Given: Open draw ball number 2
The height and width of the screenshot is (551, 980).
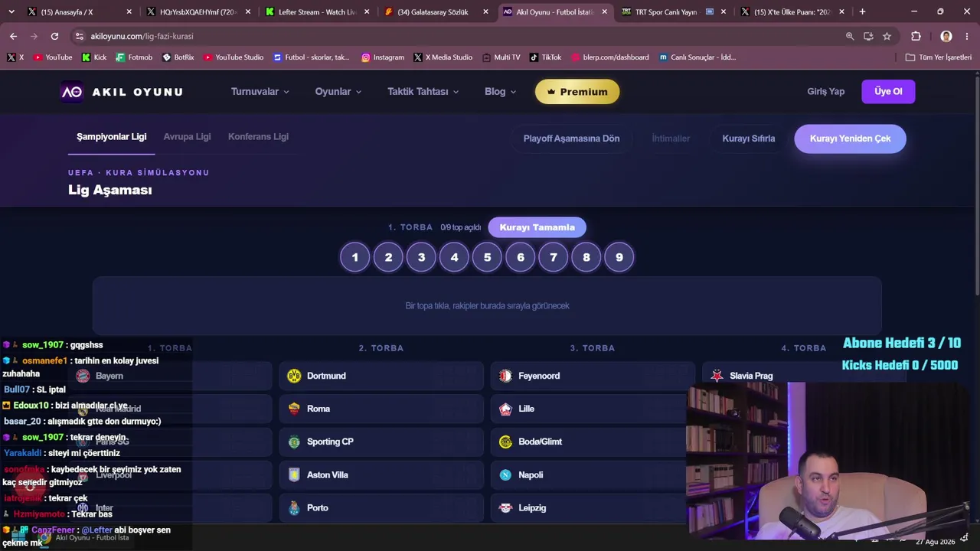Looking at the screenshot, I should tap(388, 257).
